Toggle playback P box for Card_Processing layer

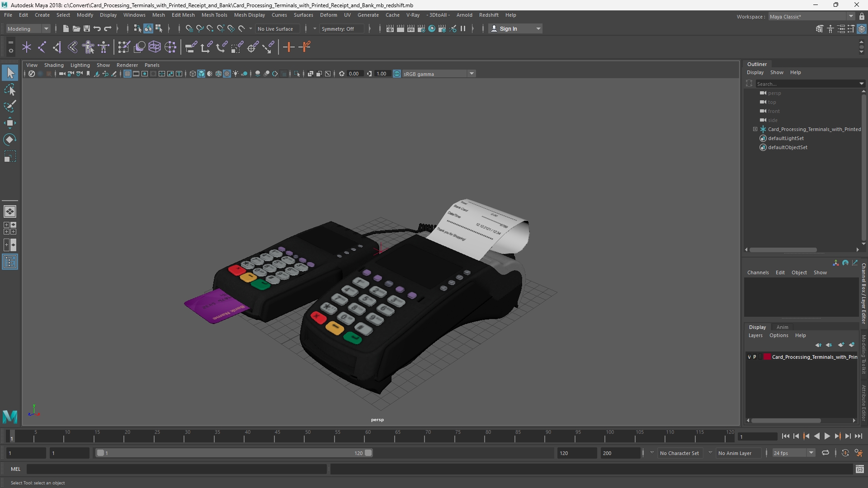click(755, 357)
